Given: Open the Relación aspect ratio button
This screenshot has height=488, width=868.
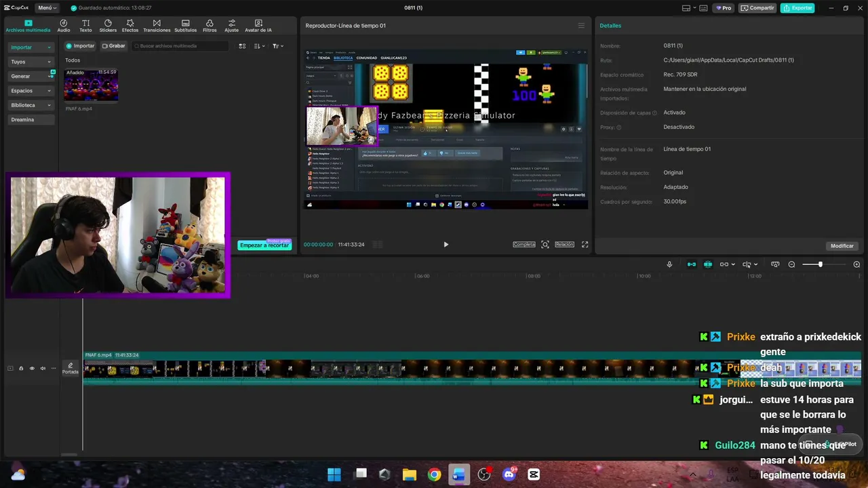Looking at the screenshot, I should point(565,245).
